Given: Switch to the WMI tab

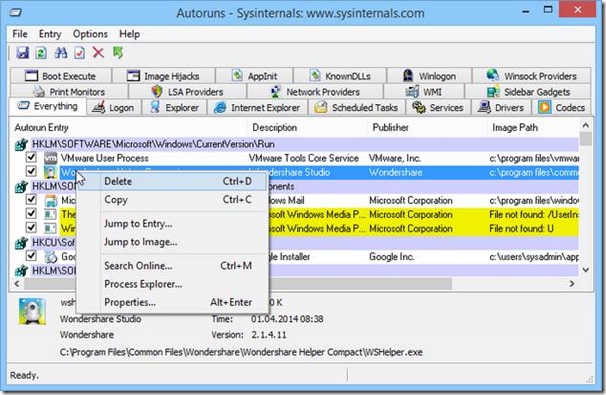Looking at the screenshot, I should tap(424, 92).
